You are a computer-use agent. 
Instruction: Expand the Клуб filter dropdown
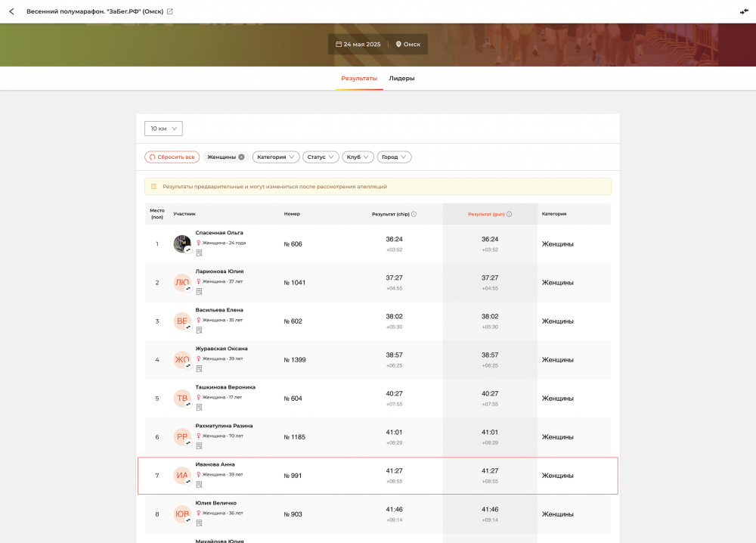pos(358,157)
